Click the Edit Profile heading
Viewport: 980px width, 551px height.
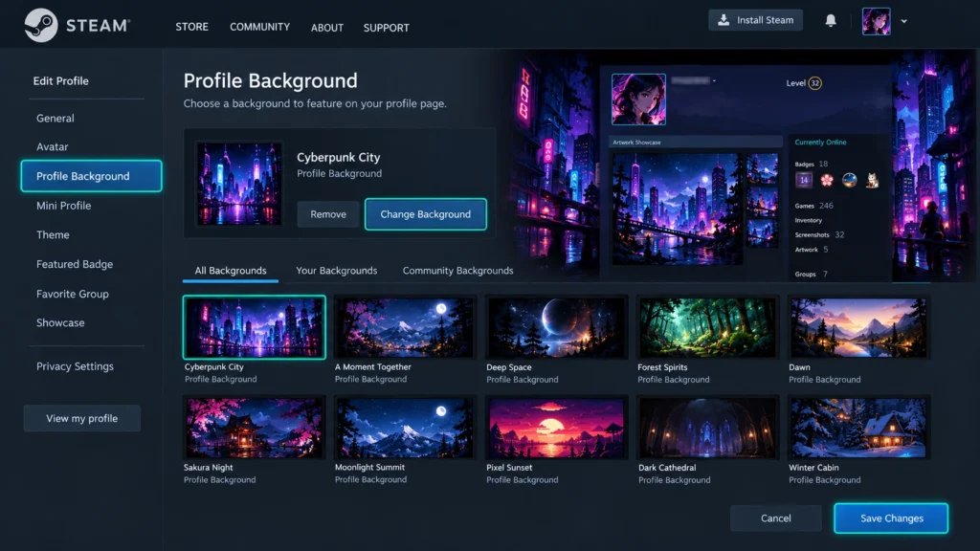pyautogui.click(x=60, y=80)
